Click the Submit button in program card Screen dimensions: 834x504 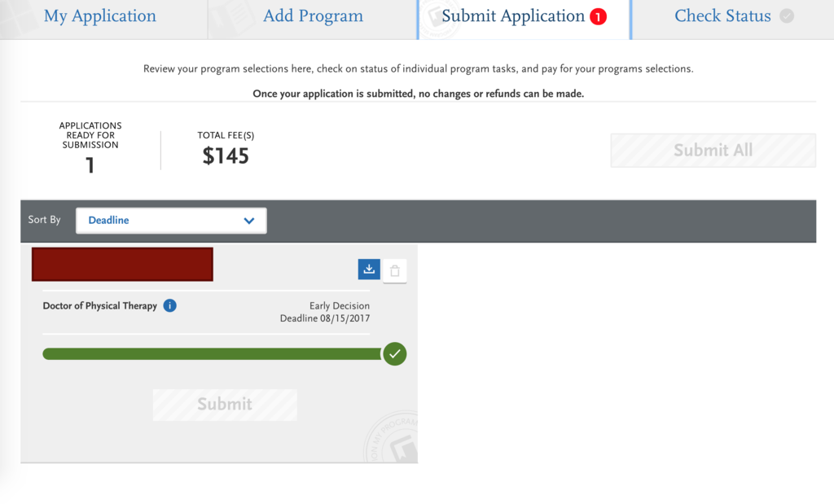tap(225, 405)
